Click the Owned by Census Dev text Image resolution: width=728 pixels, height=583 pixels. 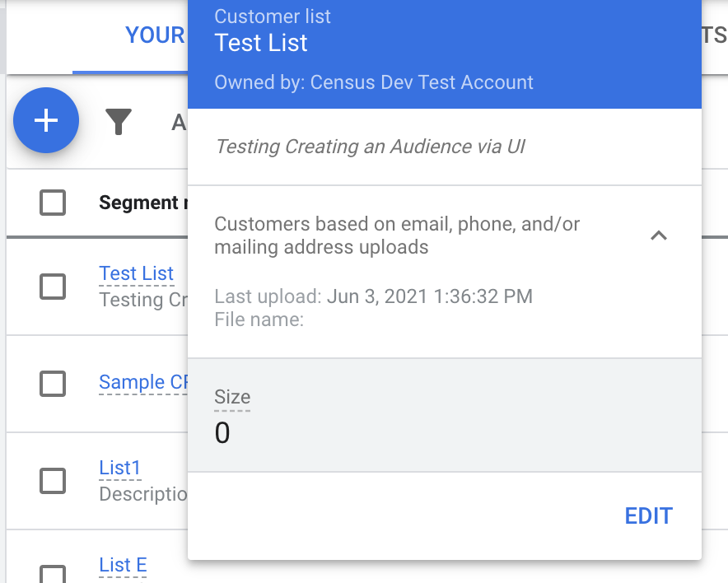(x=374, y=82)
